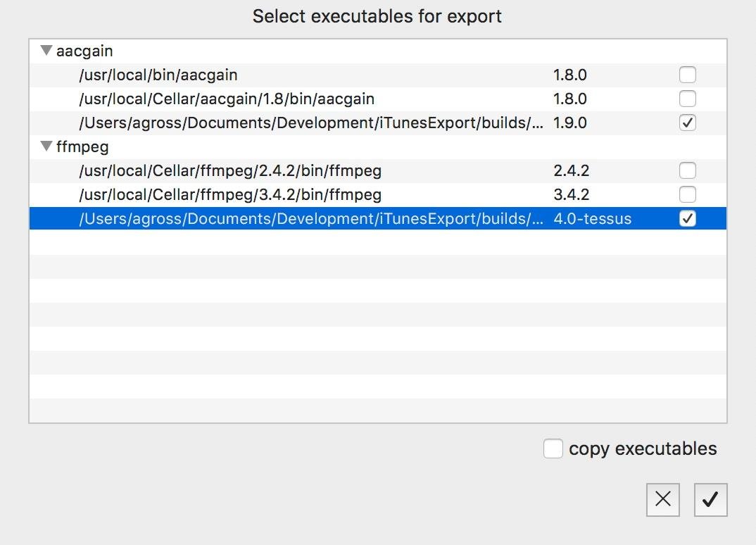
Task: Check the Cellar aacgain 1.8 checkbox
Action: [x=687, y=99]
